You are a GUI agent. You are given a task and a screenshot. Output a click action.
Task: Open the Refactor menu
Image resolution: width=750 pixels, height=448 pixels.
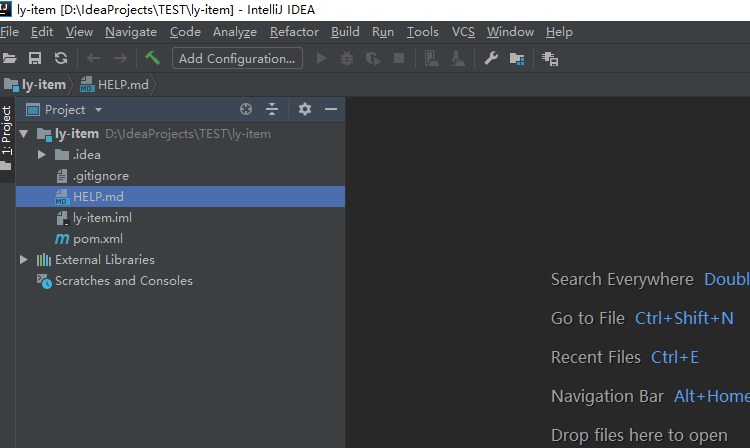coord(294,32)
